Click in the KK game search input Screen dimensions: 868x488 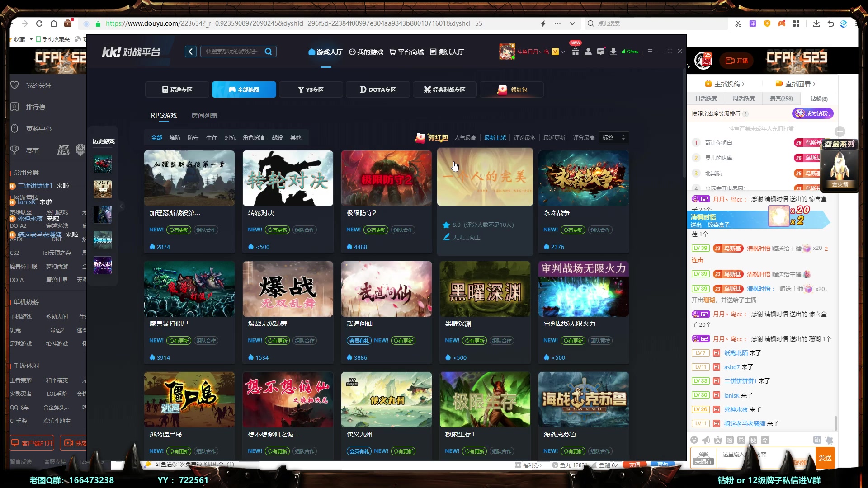pos(231,52)
